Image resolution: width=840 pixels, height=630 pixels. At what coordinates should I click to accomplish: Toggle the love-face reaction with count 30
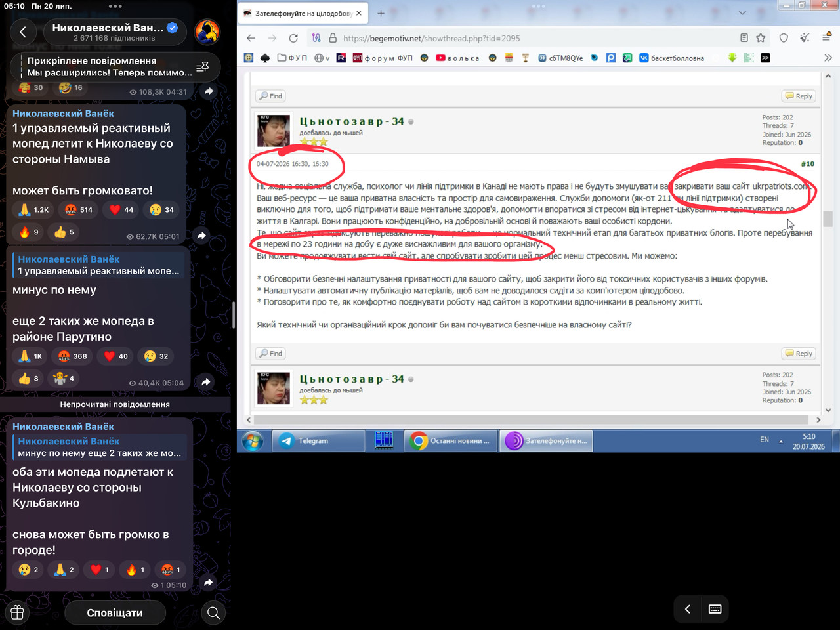pyautogui.click(x=30, y=87)
